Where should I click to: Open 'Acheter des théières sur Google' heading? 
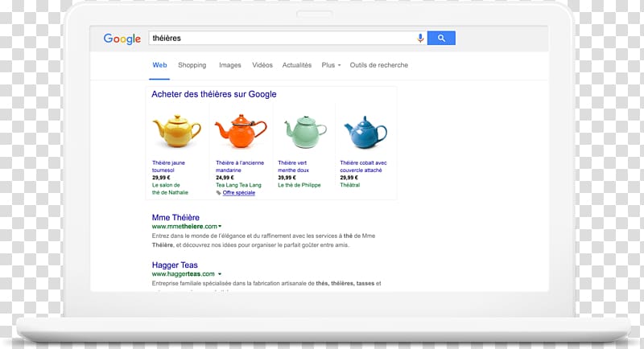click(214, 94)
